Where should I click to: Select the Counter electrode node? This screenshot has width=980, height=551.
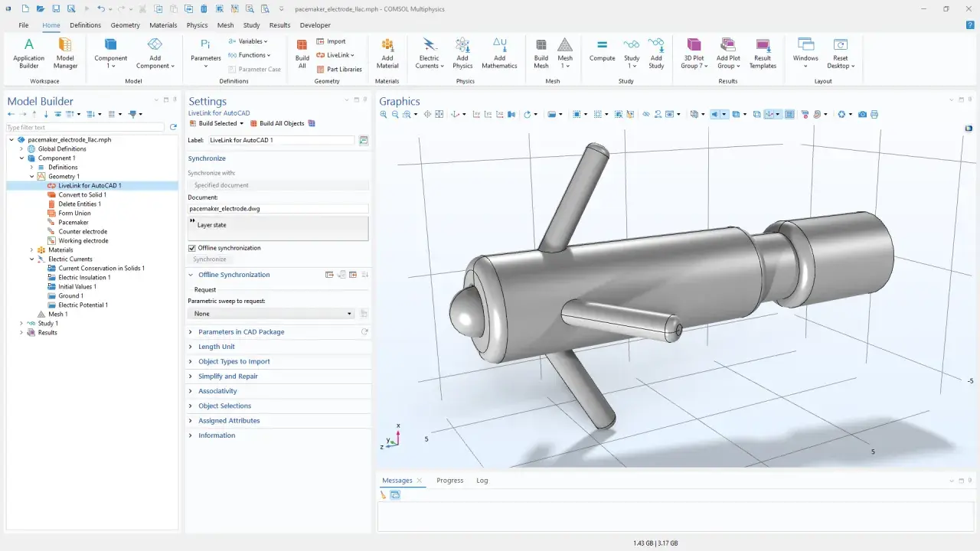click(83, 232)
